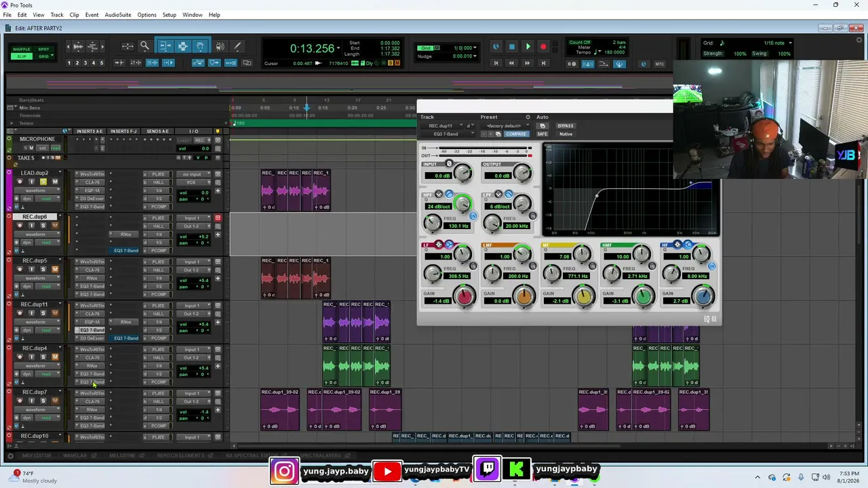
Task: Open D3 DeEsser insert on LEAD.dup2
Action: coord(92,199)
